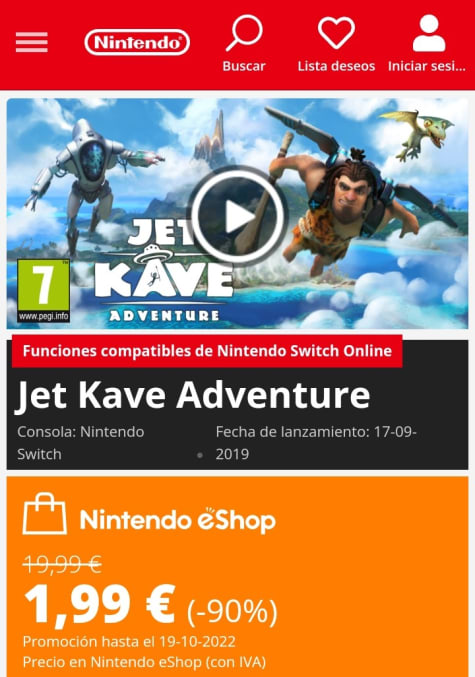Screen dimensions: 475x677
Task: Select the Iniciar sesión label
Action: (427, 66)
